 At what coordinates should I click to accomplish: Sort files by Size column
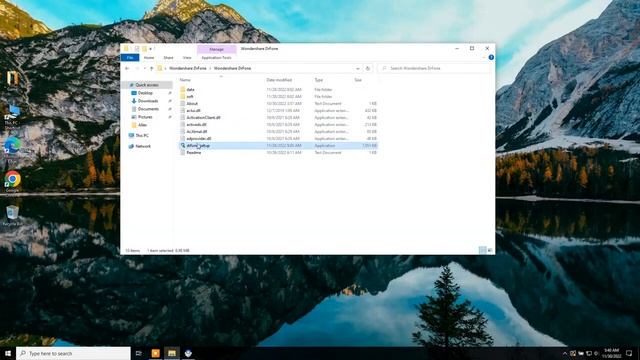tap(358, 80)
